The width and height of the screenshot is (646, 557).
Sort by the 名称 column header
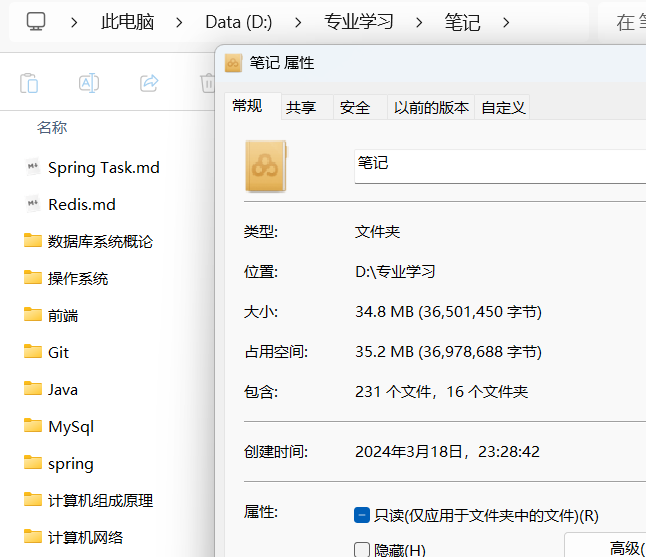coord(52,127)
